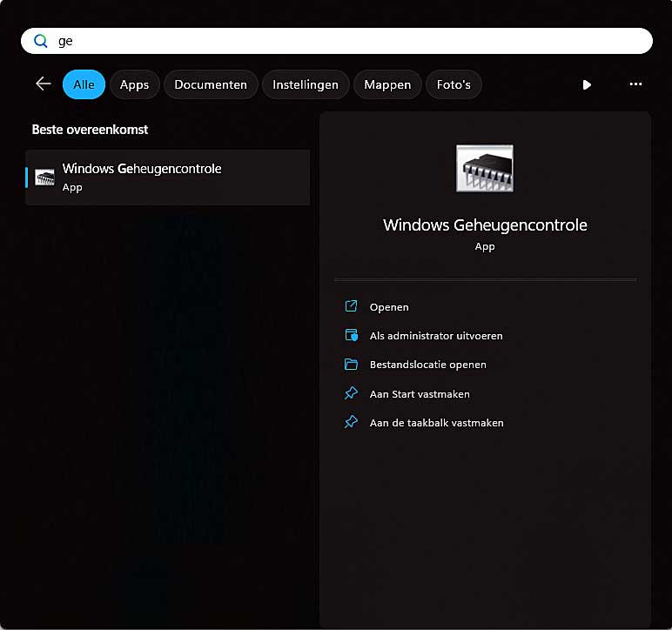The height and width of the screenshot is (630, 672).
Task: Click the folder icon for Bestandslocatie openen
Action: pos(352,365)
